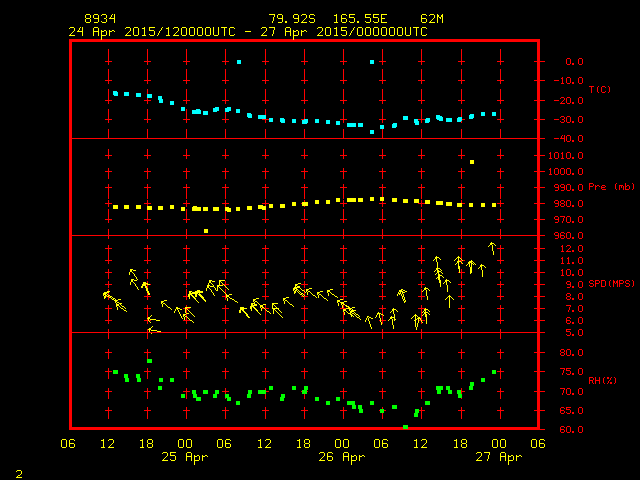Click the 26 Apr date label
640x480 pixels.
point(342,457)
